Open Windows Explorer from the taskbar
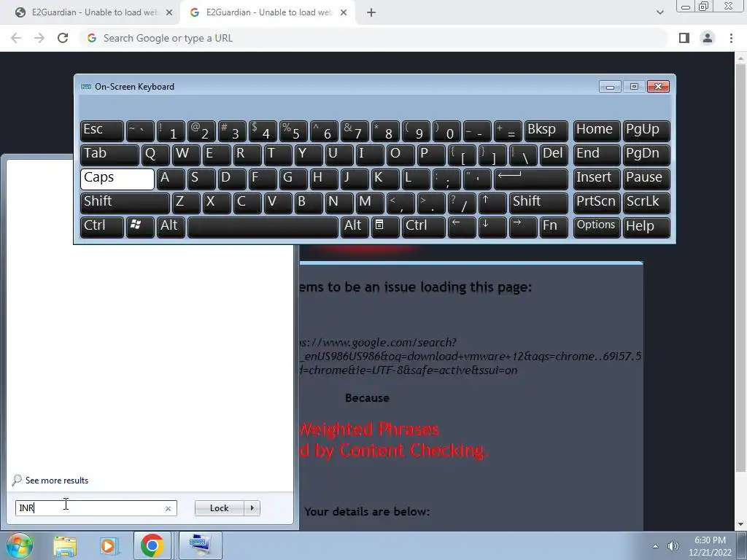This screenshot has width=747, height=560. tap(65, 546)
